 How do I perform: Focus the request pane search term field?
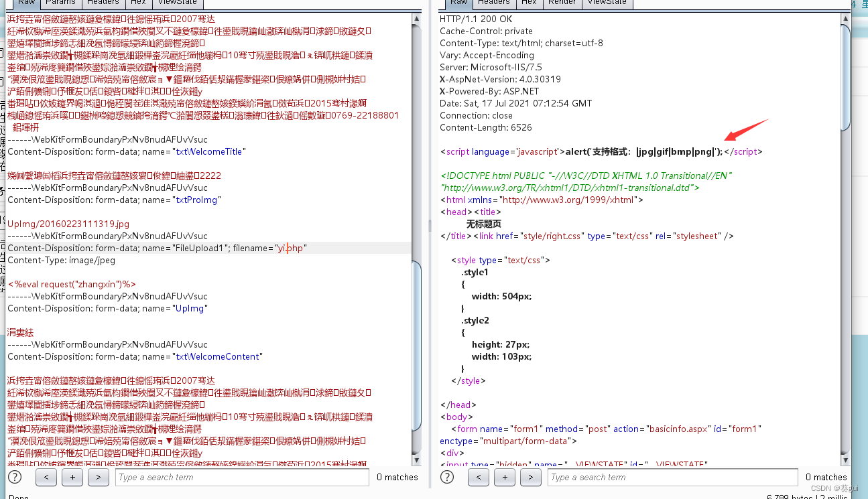tap(242, 477)
